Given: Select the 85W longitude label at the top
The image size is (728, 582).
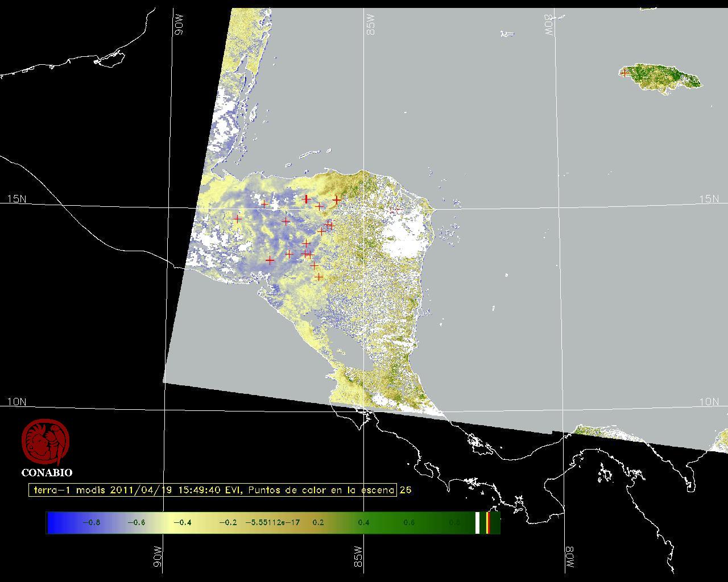Looking at the screenshot, I should click(371, 25).
